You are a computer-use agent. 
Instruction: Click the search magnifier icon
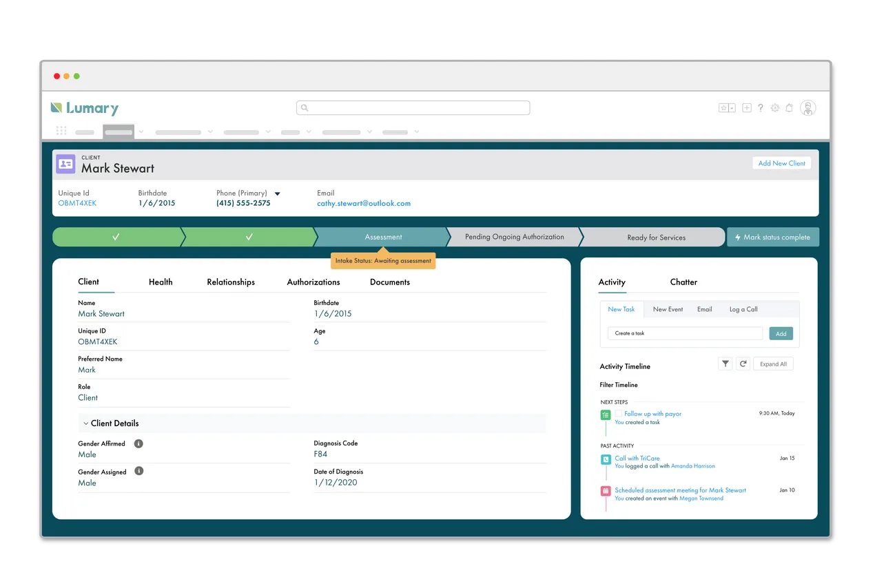[x=305, y=108]
